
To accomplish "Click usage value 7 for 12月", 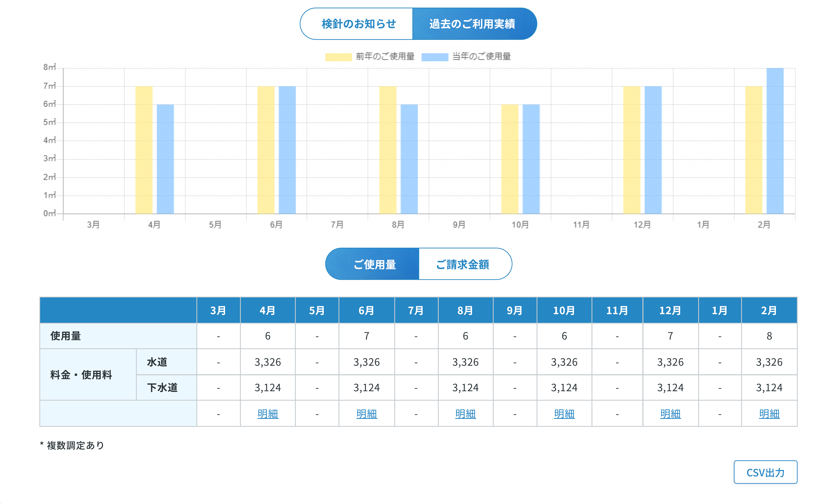I will click(670, 336).
